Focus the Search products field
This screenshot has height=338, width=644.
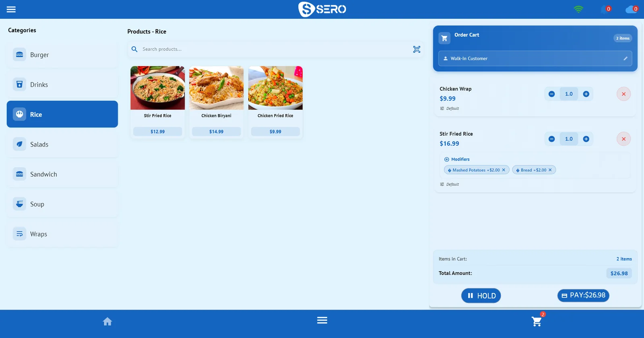[x=276, y=49]
